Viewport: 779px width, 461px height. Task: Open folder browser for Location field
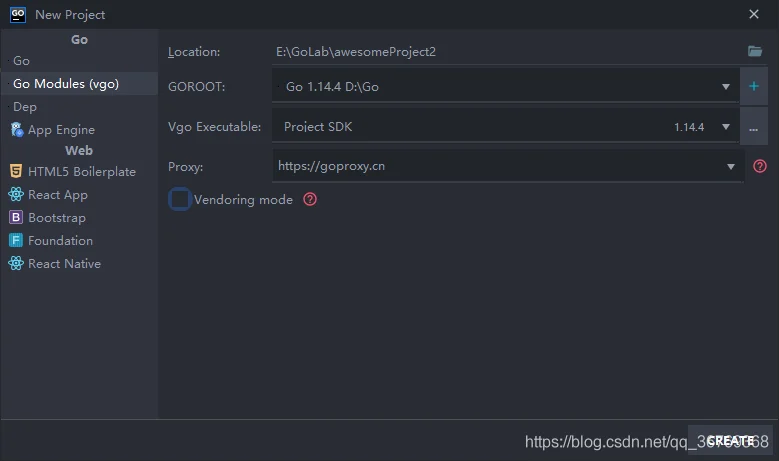[x=755, y=51]
